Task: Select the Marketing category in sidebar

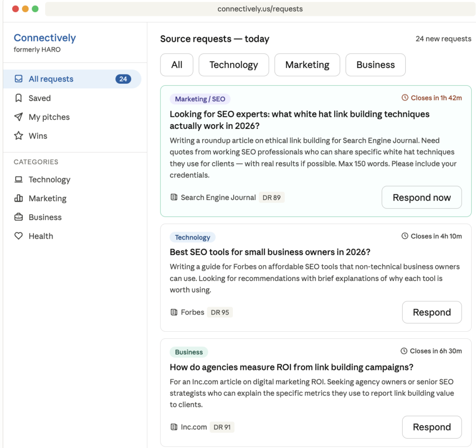Action: pos(72,198)
